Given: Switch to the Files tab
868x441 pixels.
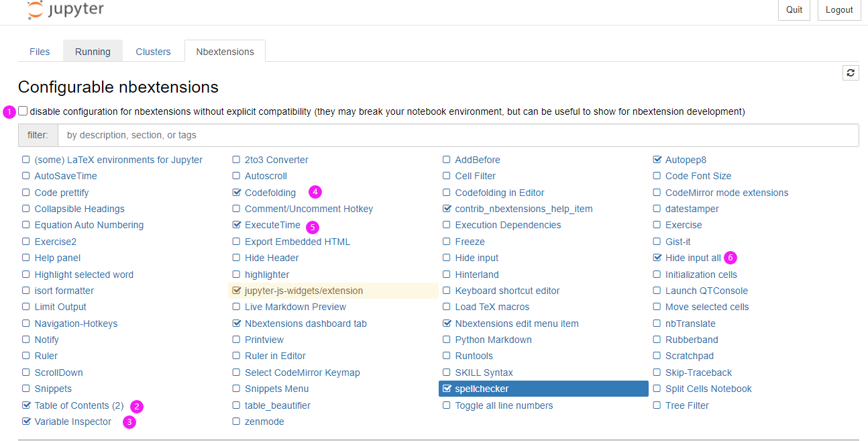Looking at the screenshot, I should (40, 52).
